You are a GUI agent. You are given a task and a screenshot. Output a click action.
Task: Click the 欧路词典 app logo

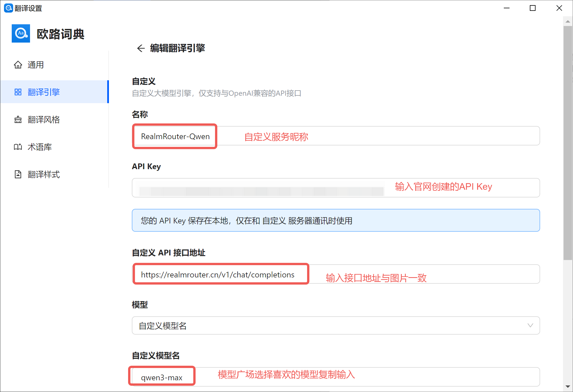[21, 33]
